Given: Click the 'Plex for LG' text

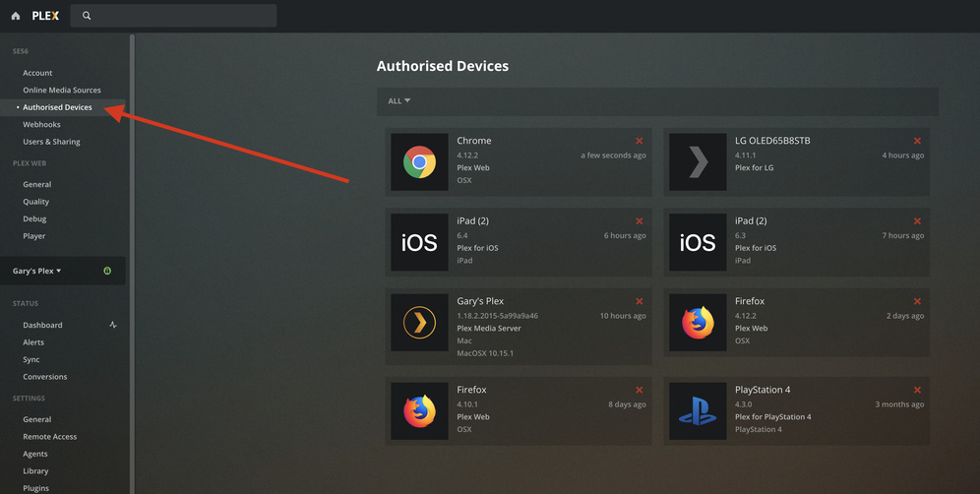Looking at the screenshot, I should pyautogui.click(x=754, y=167).
